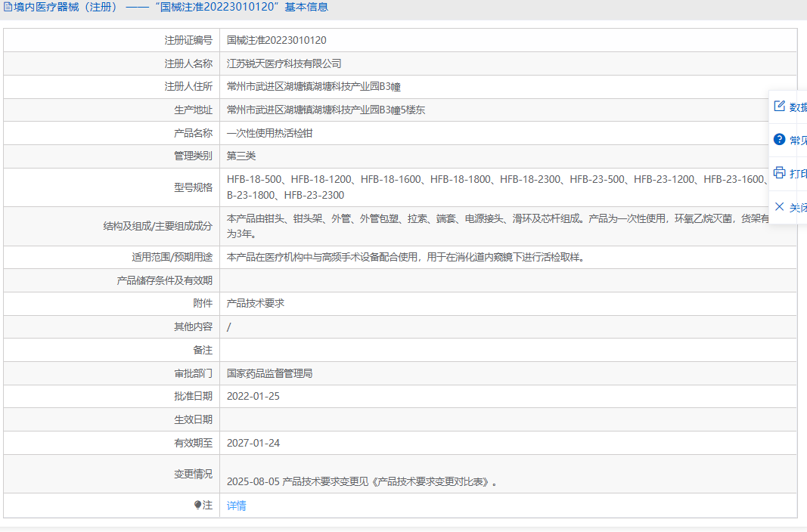Click product name 一次性使用热活检钳

click(270, 133)
